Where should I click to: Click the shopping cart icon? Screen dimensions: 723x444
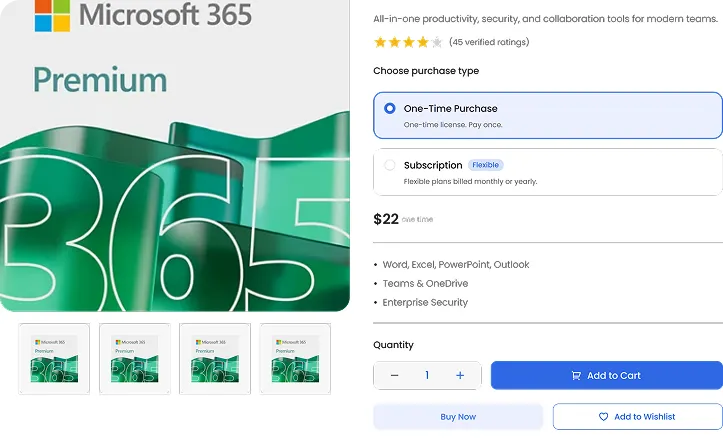pyautogui.click(x=576, y=376)
